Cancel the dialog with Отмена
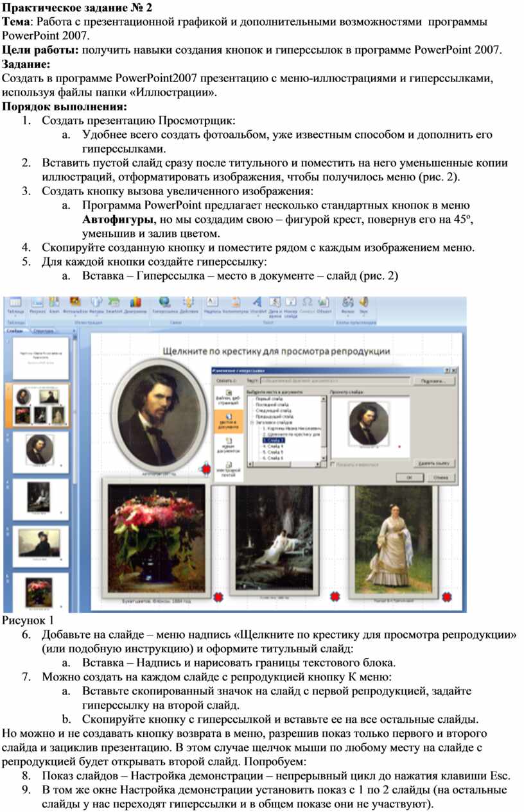The height and width of the screenshot is (812, 524). [x=441, y=478]
